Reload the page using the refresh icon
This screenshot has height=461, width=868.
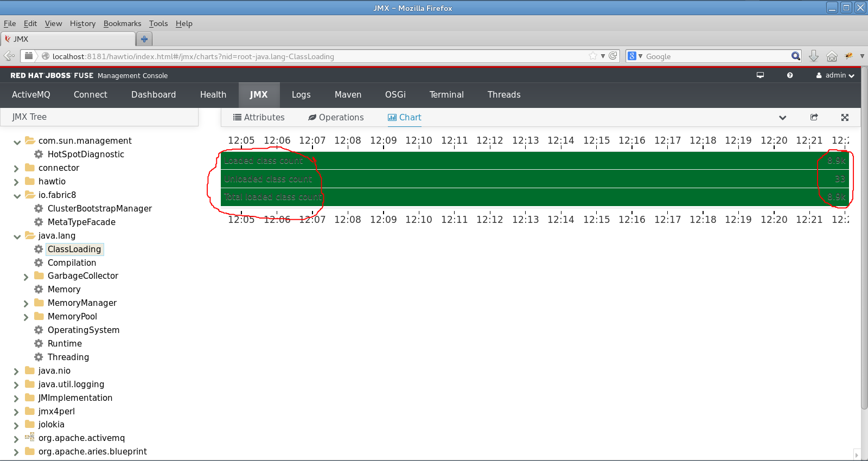point(613,56)
